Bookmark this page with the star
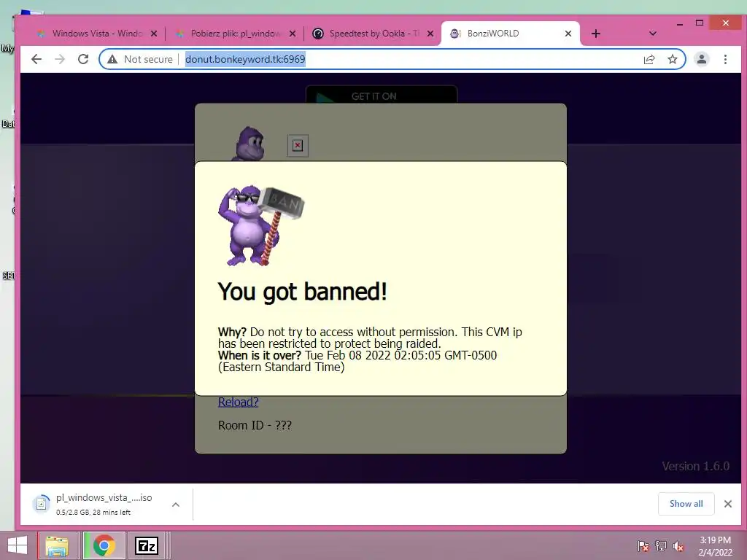 click(672, 59)
